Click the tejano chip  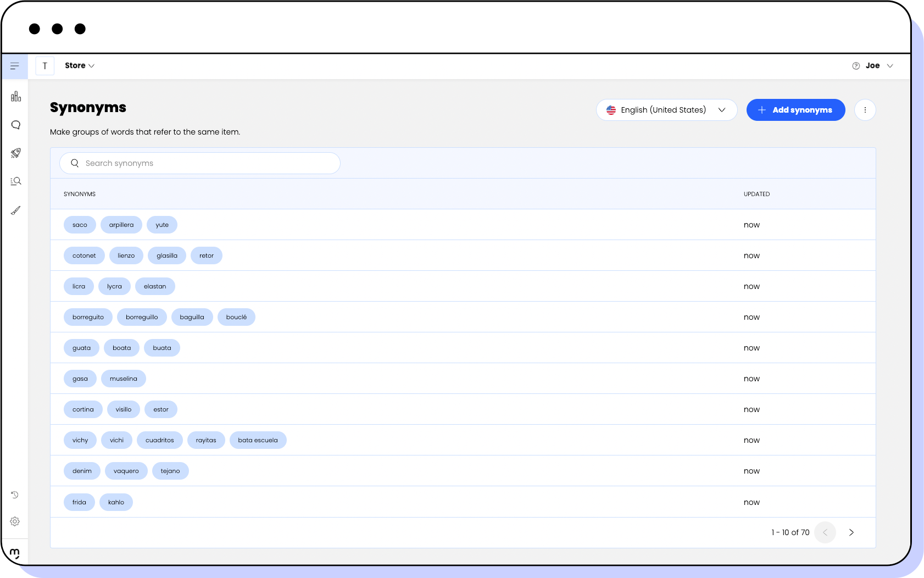coord(170,471)
